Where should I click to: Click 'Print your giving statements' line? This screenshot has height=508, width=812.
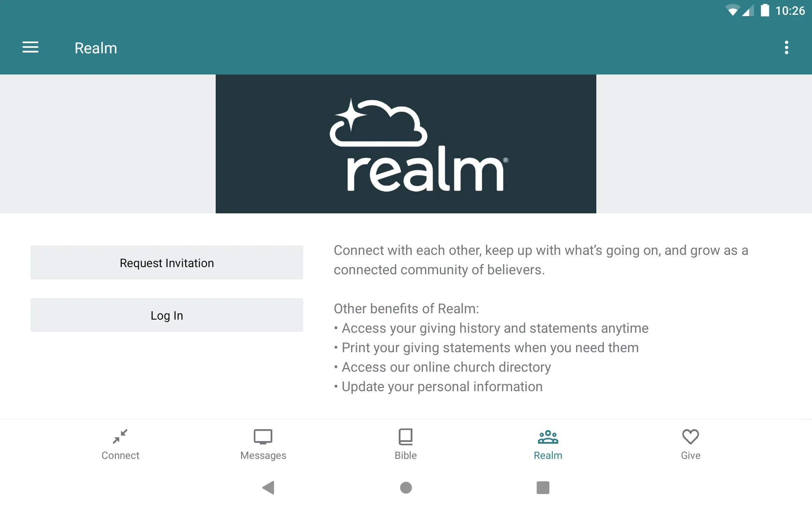click(486, 348)
